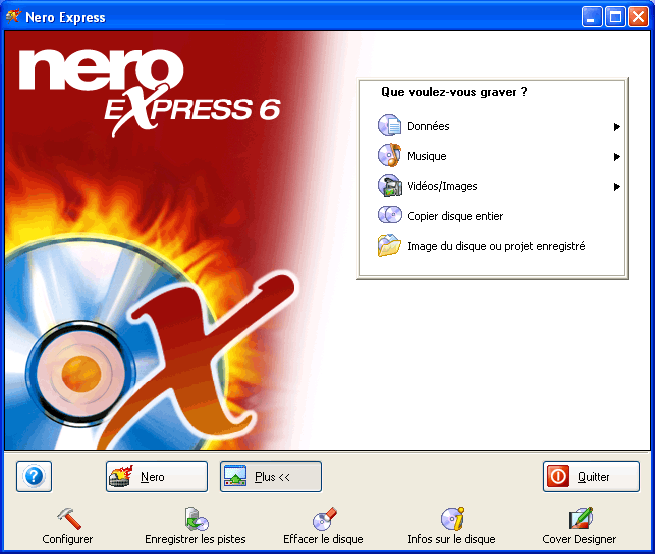Click the disc image folder icon

[389, 246]
